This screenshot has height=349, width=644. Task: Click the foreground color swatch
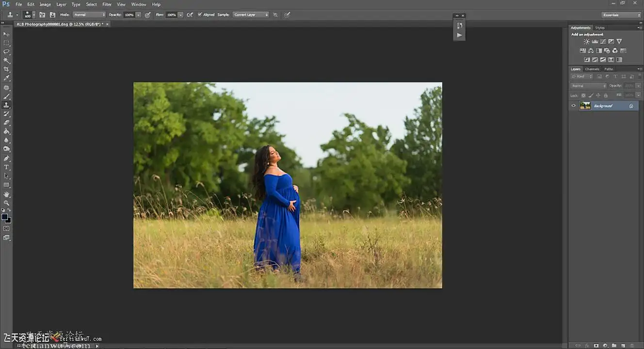pyautogui.click(x=5, y=217)
